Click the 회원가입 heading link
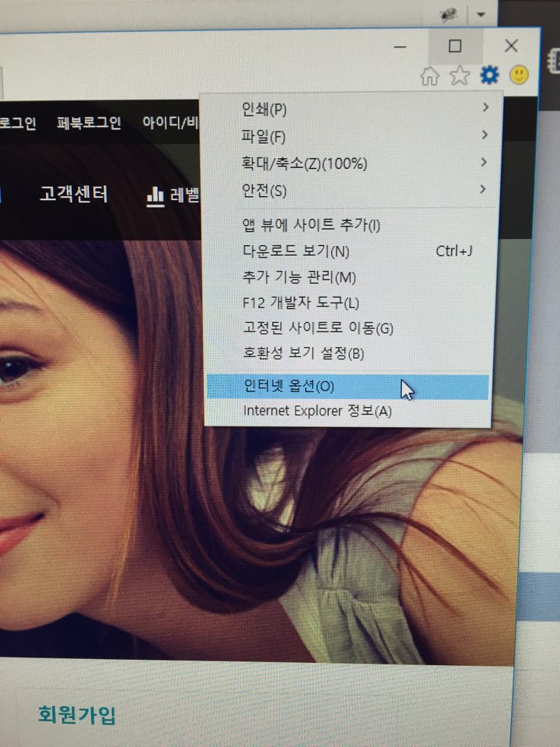 tap(77, 714)
